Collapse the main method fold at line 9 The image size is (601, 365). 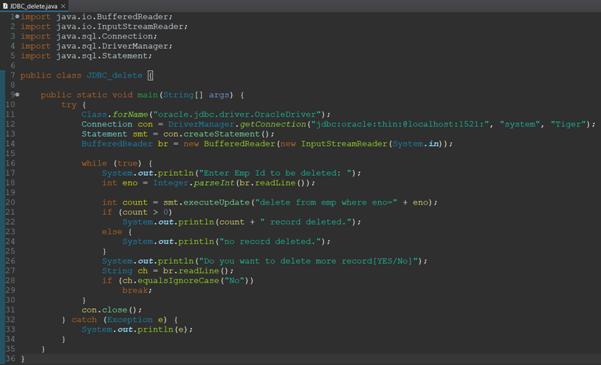click(17, 95)
